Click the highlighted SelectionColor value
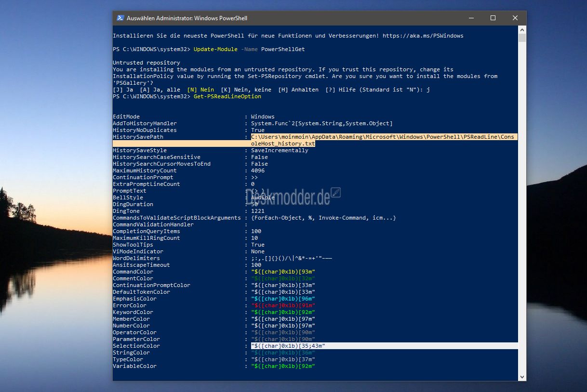Viewport: 587px width, 392px height. (288, 346)
